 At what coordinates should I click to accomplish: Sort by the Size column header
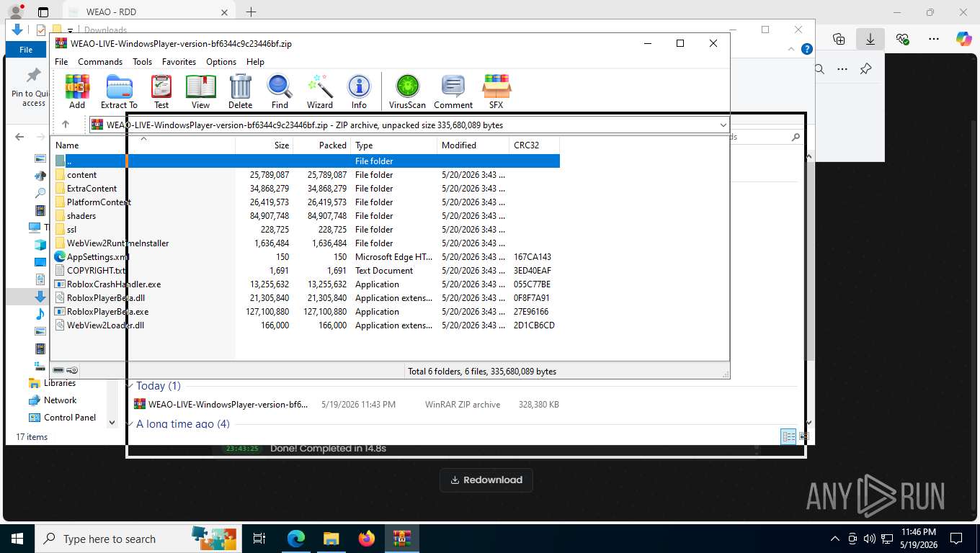tap(264, 145)
